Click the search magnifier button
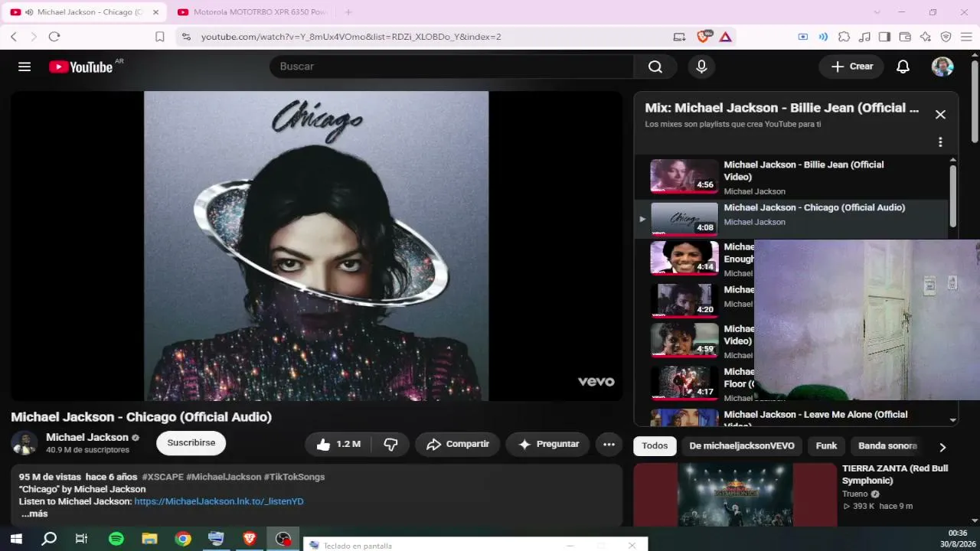980x551 pixels. click(655, 67)
